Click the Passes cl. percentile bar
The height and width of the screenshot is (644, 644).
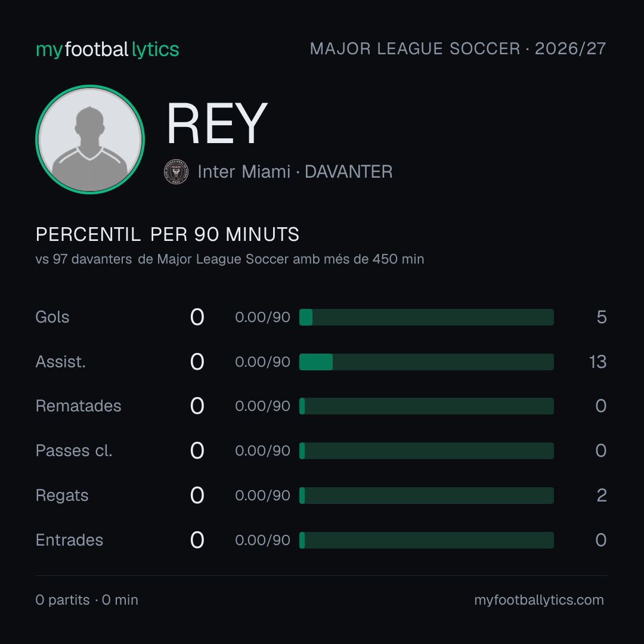[426, 451]
